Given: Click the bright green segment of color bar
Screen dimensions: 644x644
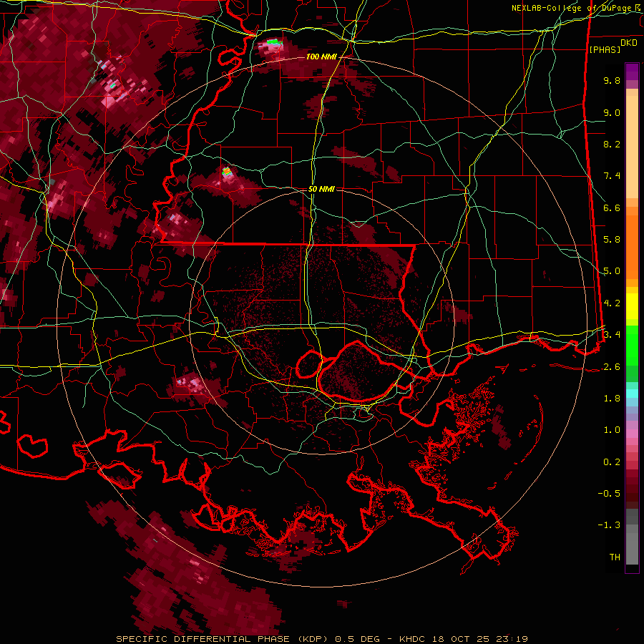Looking at the screenshot, I should [632, 346].
